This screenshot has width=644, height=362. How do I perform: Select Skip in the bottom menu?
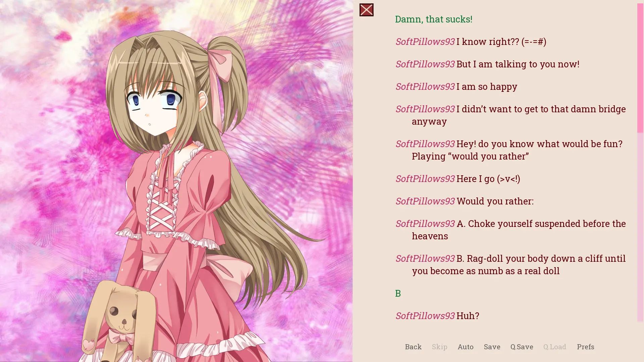coord(439,347)
